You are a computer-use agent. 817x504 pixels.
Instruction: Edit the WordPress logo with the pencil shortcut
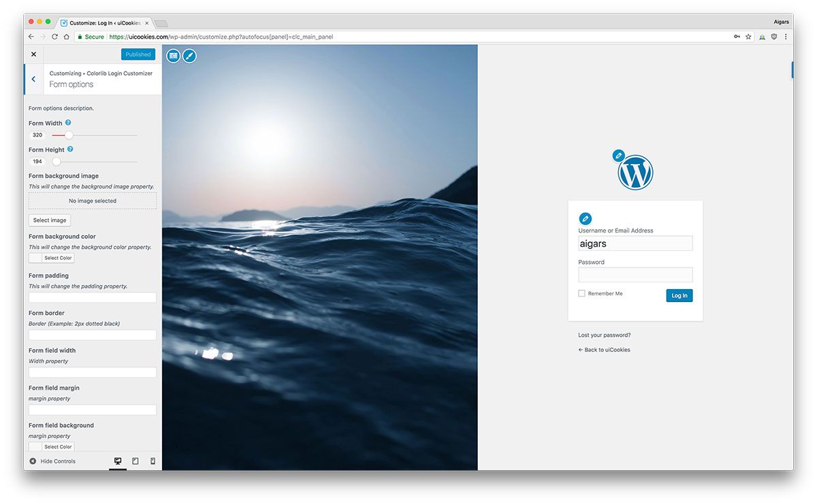coord(618,156)
